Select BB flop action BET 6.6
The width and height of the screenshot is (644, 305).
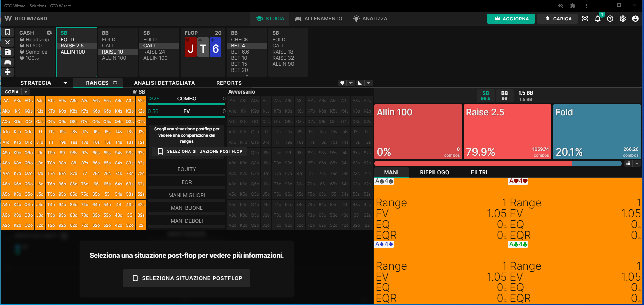(x=246, y=52)
